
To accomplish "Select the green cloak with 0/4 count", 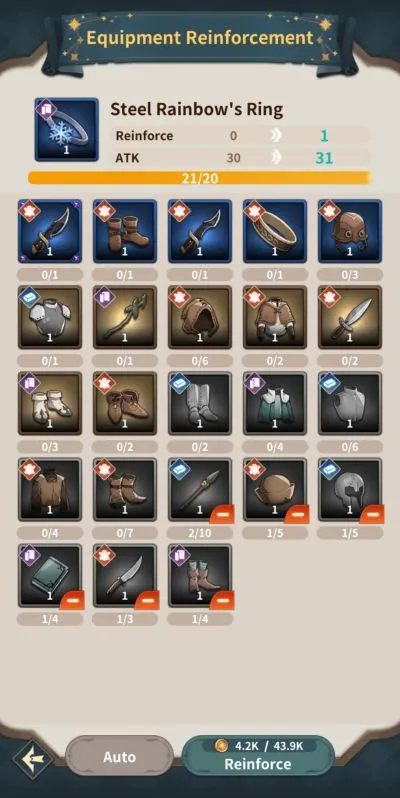I will (275, 404).
